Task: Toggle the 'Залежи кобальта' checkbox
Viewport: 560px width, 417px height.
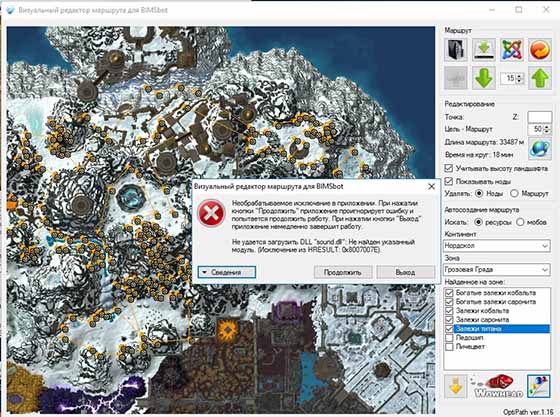Action: 449,311
